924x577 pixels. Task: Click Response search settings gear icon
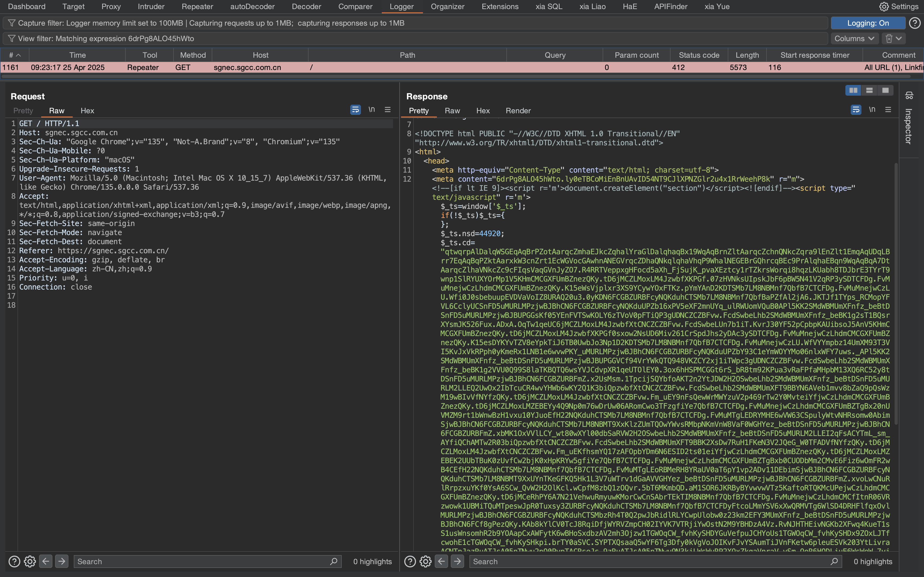coord(425,561)
